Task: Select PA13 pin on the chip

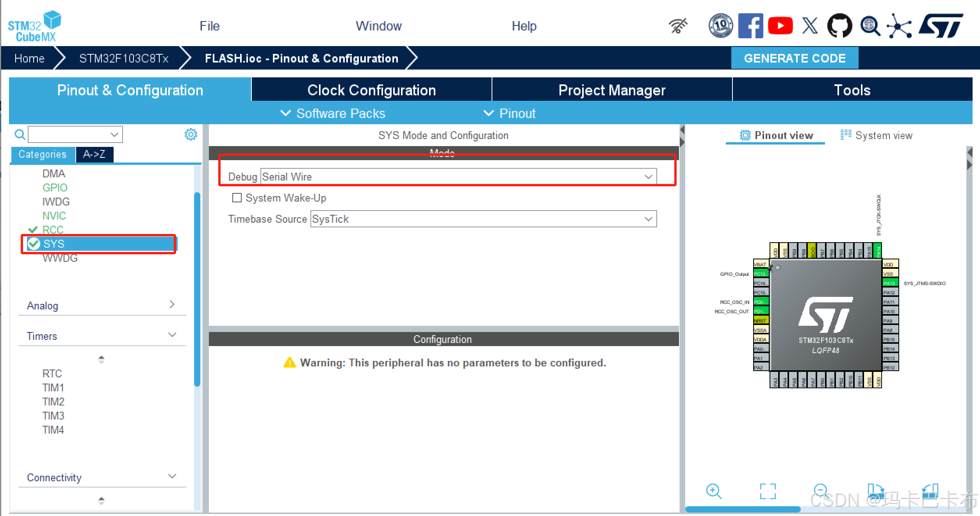Action: click(890, 283)
